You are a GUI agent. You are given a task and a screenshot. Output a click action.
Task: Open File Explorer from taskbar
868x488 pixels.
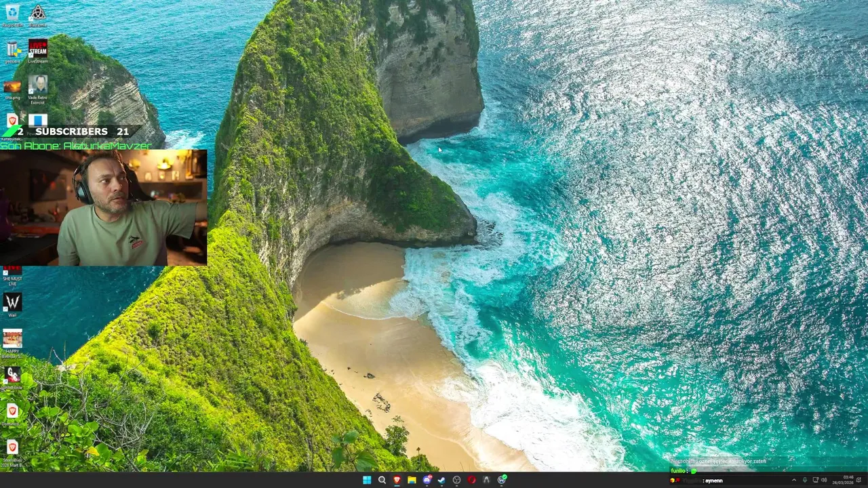click(412, 480)
